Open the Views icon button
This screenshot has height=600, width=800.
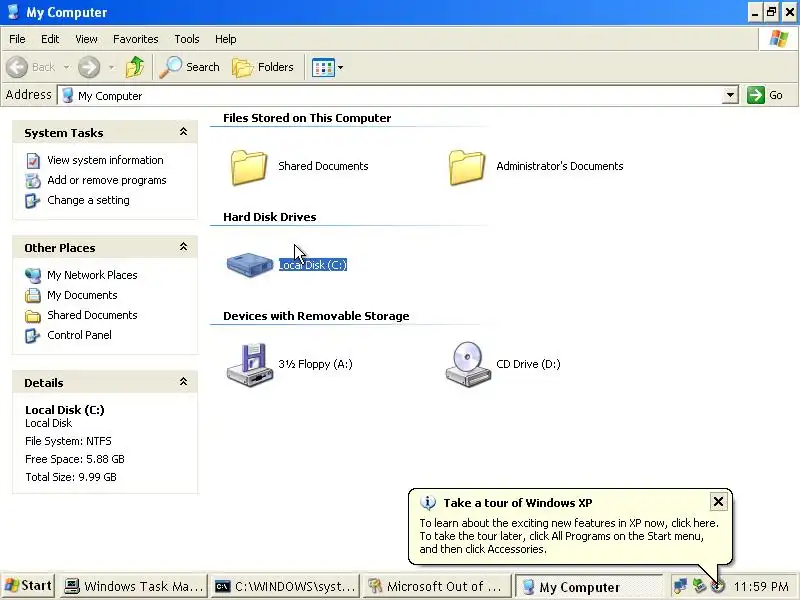point(323,67)
